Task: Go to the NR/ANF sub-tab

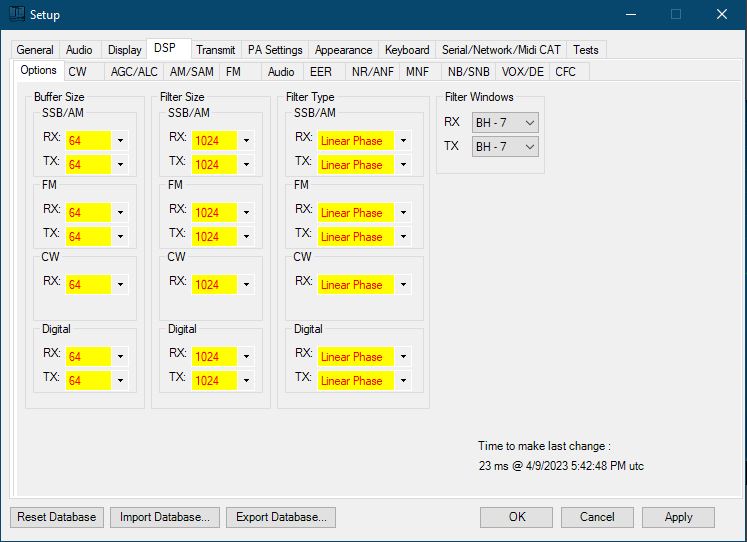Action: [x=372, y=72]
